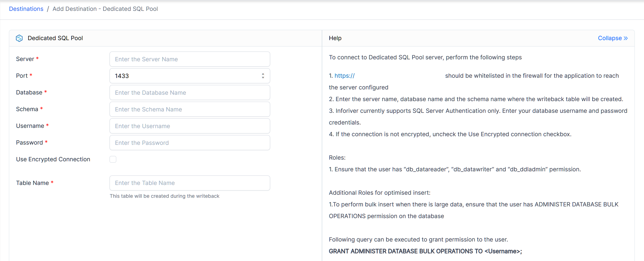Image resolution: width=644 pixels, height=261 pixels.
Task: Click the Dedicated SQL Pool panel title
Action: 55,38
